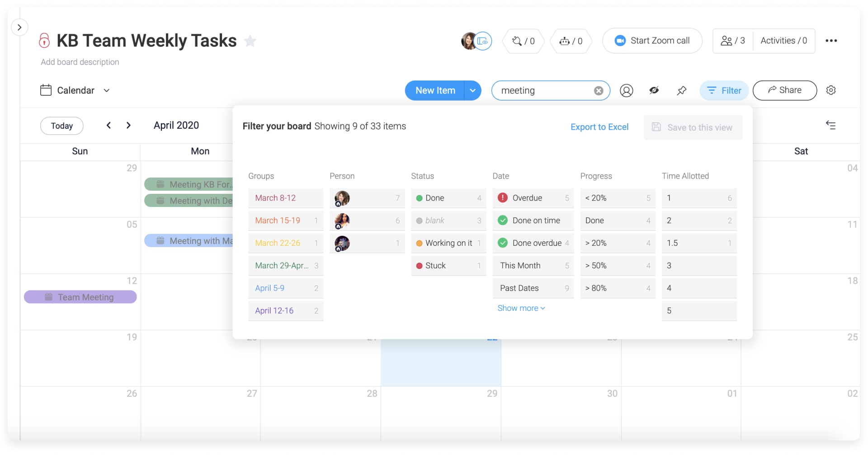Viewport: 868px width, 455px height.
Task: Open the Activities log
Action: pyautogui.click(x=783, y=41)
